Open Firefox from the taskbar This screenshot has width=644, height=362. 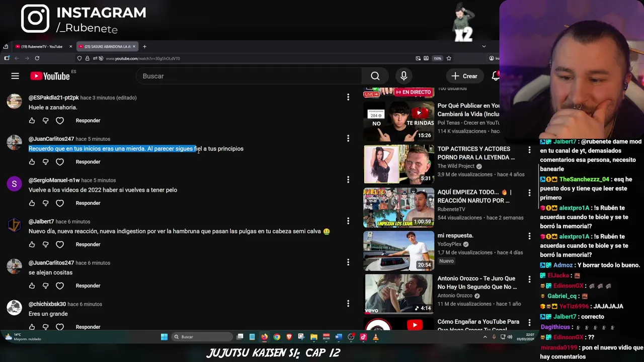(x=264, y=337)
